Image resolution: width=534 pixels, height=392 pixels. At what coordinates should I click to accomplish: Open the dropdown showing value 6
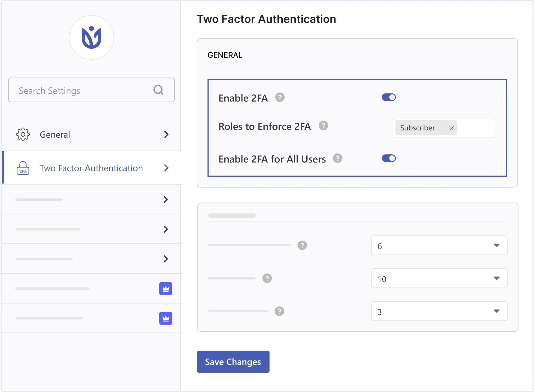[439, 246]
